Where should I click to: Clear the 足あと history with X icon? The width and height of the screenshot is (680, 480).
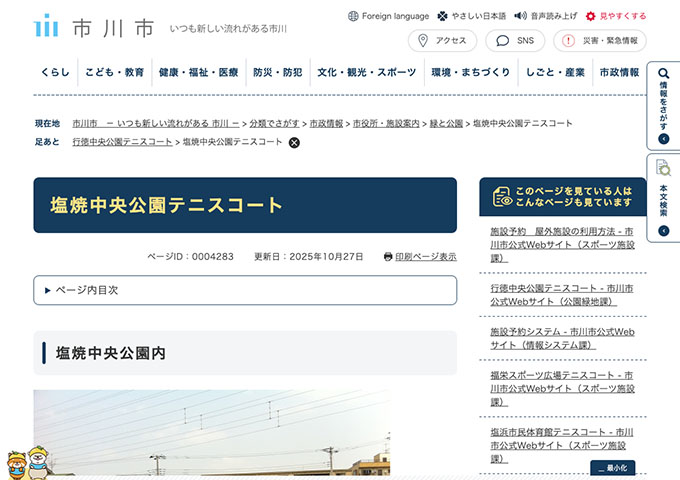pyautogui.click(x=294, y=143)
